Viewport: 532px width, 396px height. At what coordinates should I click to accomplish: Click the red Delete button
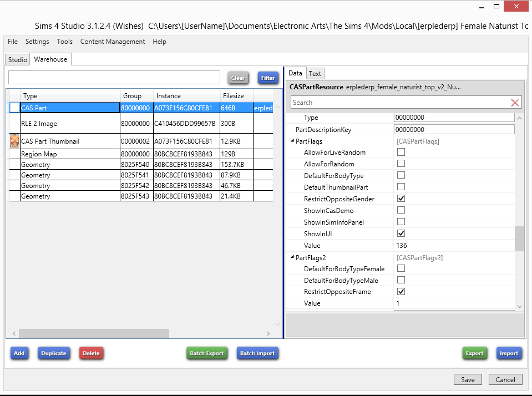tap(91, 353)
